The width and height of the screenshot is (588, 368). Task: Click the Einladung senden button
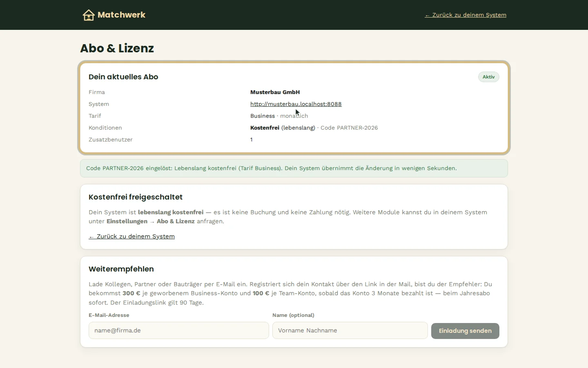click(465, 331)
